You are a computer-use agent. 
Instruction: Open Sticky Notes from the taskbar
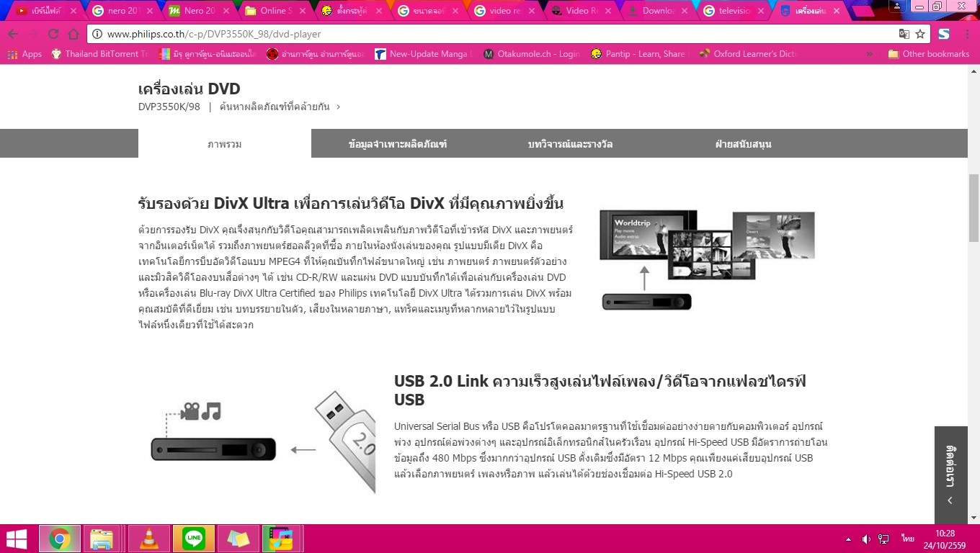pyautogui.click(x=238, y=539)
